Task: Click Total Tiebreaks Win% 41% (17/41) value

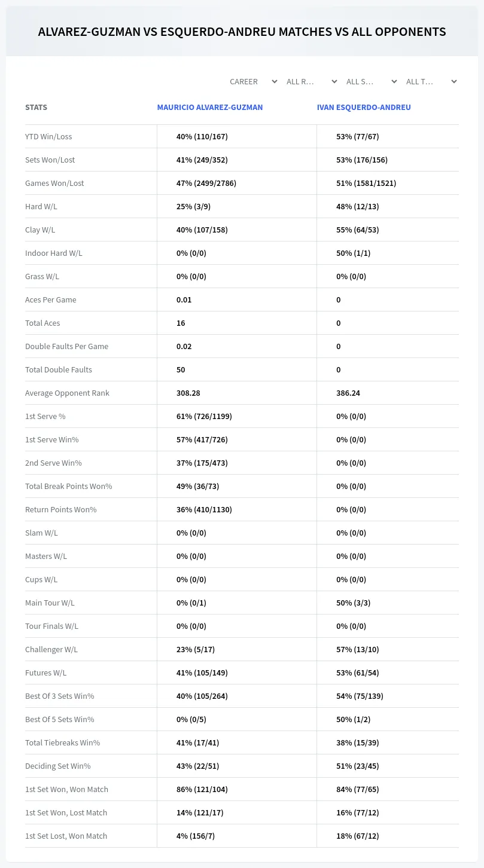Action: [x=198, y=742]
